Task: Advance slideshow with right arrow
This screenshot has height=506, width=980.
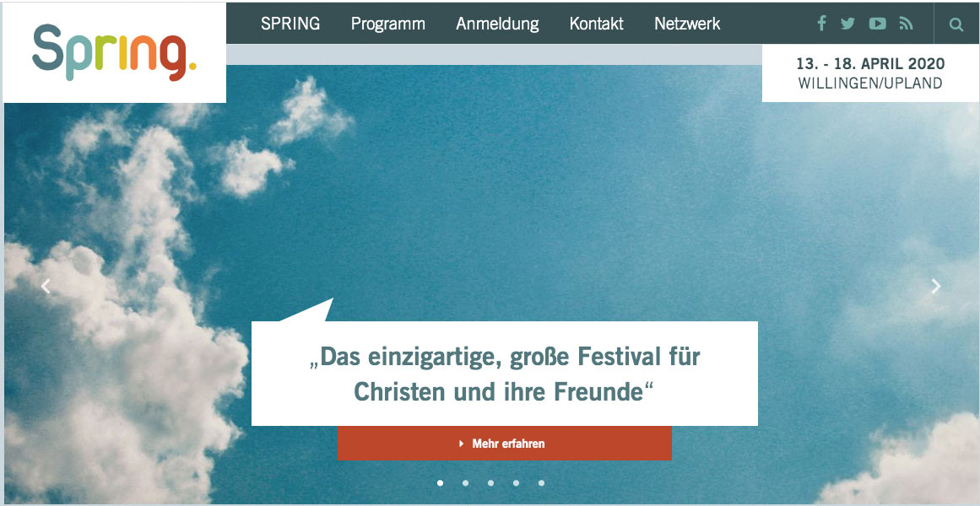Action: [935, 286]
